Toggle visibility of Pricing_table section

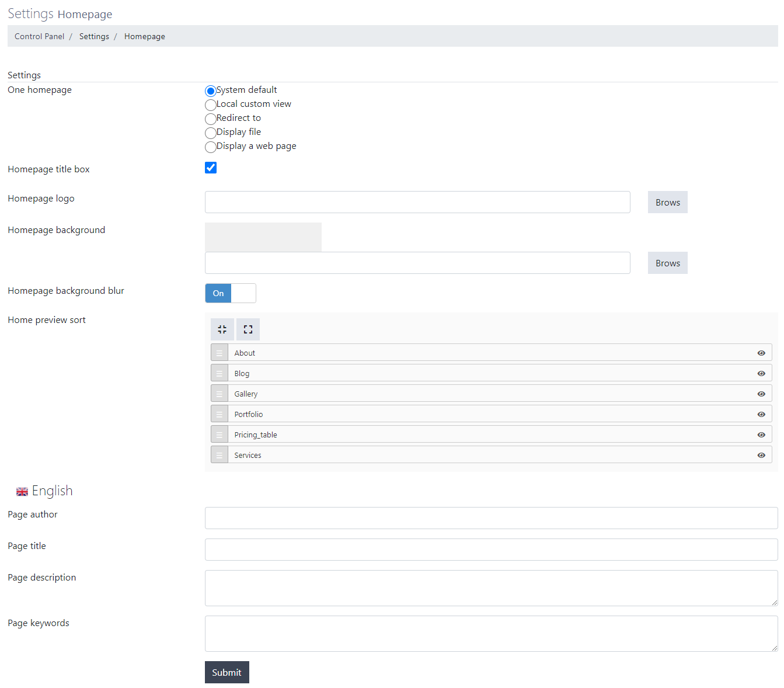click(761, 435)
